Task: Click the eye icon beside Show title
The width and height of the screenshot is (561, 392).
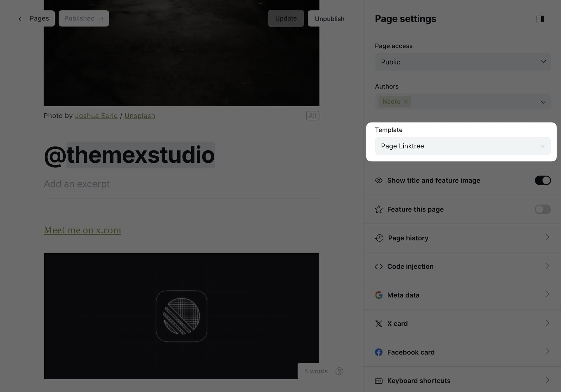Action: click(x=379, y=180)
